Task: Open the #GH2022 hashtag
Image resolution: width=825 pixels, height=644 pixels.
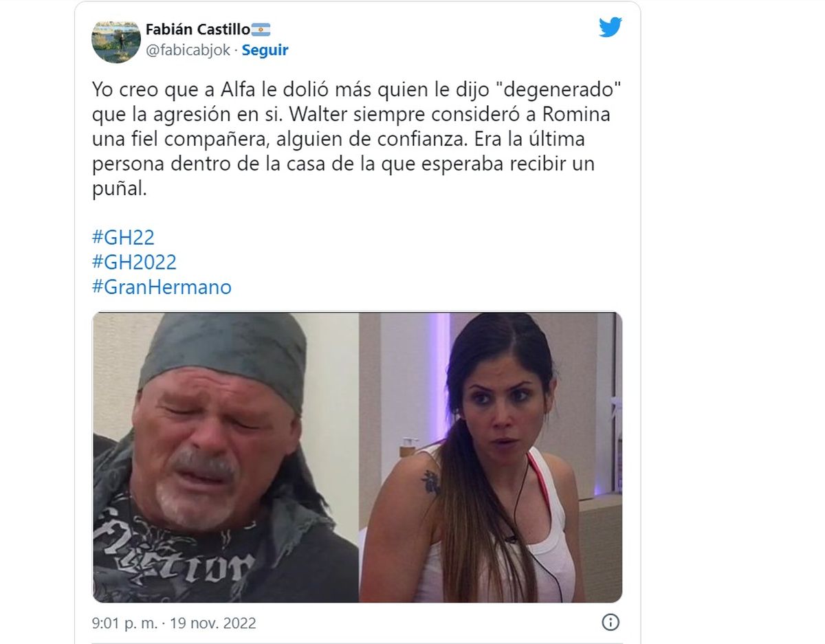Action: click(x=134, y=262)
